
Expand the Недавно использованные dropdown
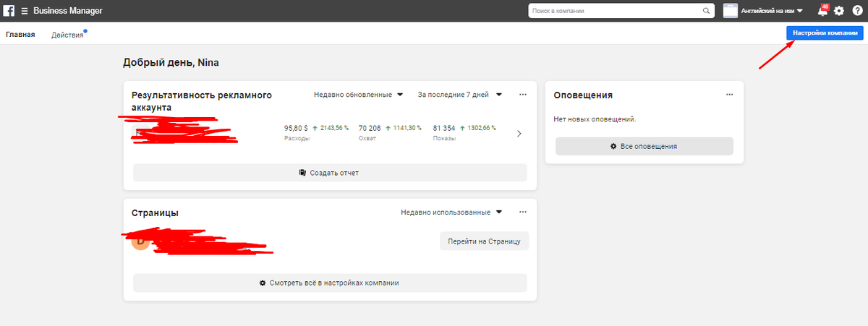[x=451, y=213]
